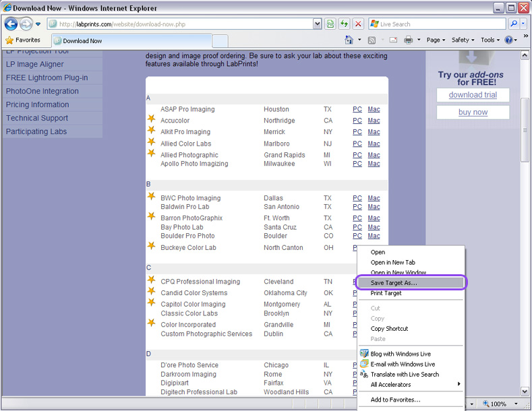The image size is (532, 411).
Task: Click the address bar URL field
Action: [180, 24]
